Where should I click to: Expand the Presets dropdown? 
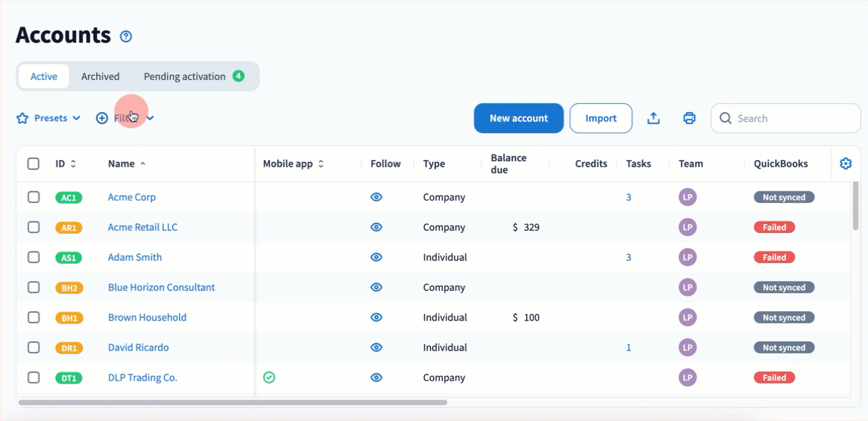click(x=49, y=118)
